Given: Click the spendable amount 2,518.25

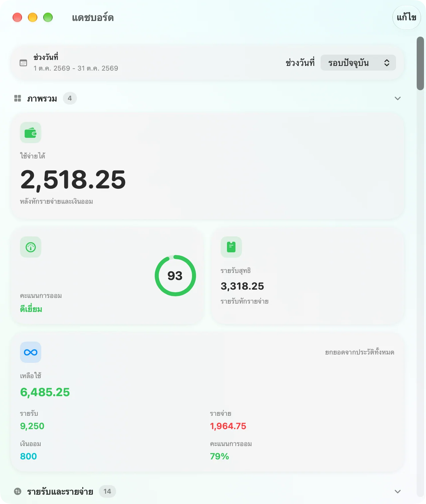Looking at the screenshot, I should pyautogui.click(x=73, y=180).
